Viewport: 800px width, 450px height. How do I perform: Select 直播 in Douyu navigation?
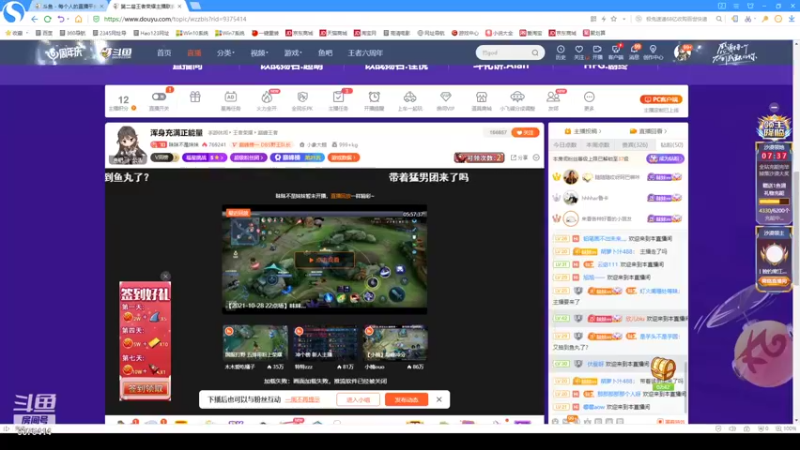coord(194,53)
